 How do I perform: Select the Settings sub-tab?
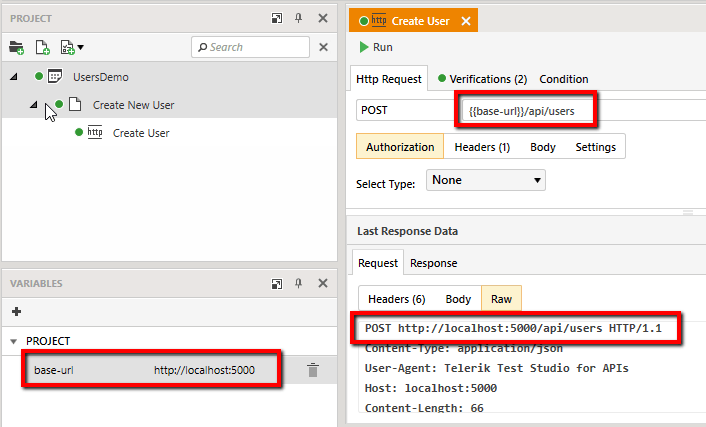pyautogui.click(x=595, y=147)
